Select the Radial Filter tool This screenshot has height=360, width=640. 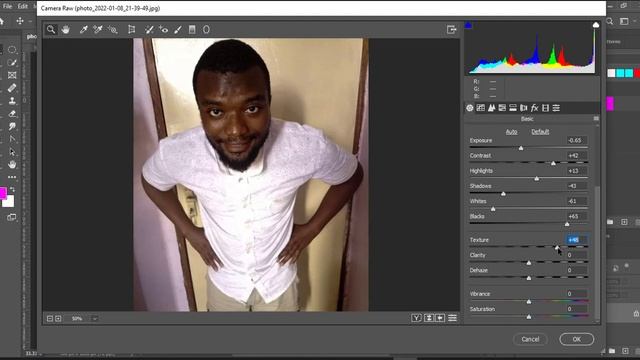coord(207,29)
